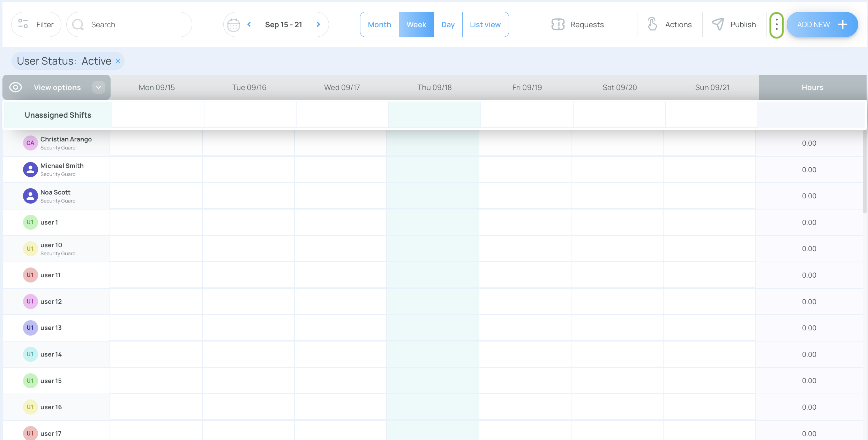The image size is (868, 440).
Task: Click the ADD NEW button
Action: pos(822,24)
